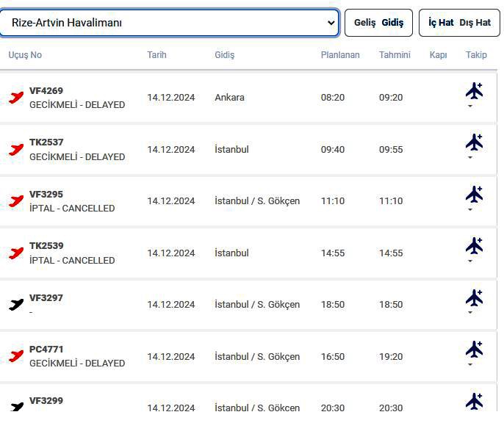Switch to Geliş arrivals view
Image resolution: width=504 pixels, height=423 pixels.
[x=364, y=23]
